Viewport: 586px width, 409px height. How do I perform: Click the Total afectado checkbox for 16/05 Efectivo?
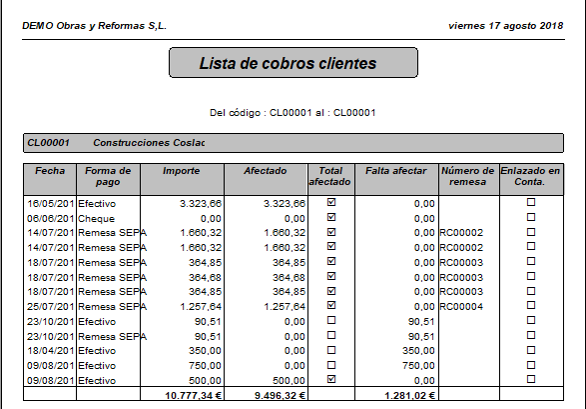[331, 202]
